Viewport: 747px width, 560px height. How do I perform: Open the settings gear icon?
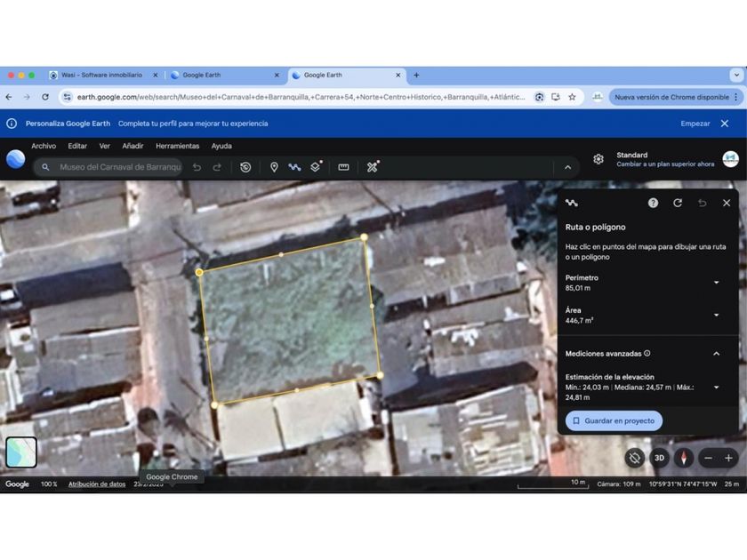pos(598,159)
